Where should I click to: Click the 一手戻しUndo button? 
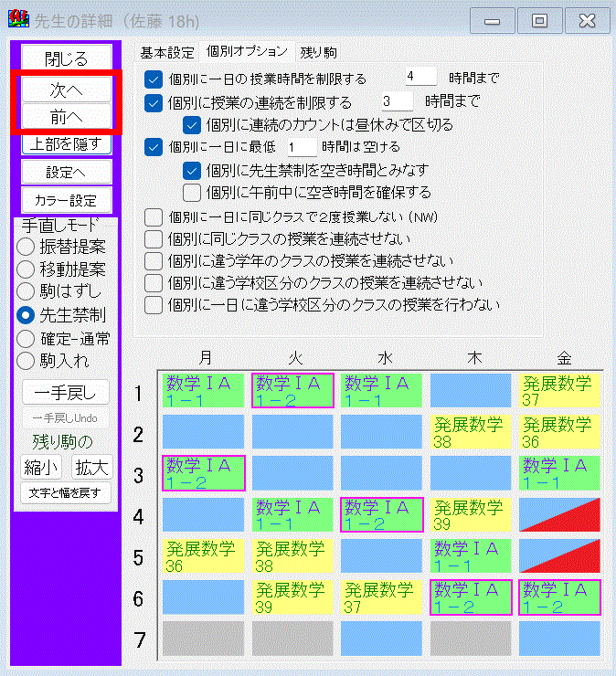click(66, 417)
